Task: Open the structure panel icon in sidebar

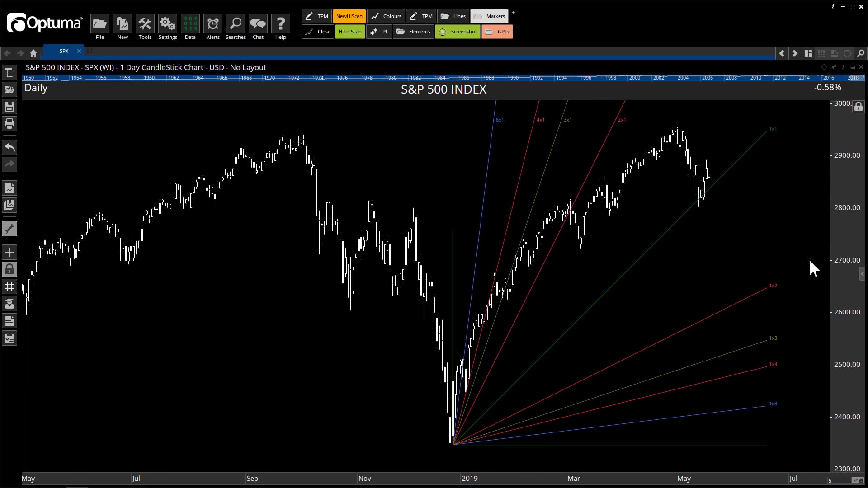Action: (9, 73)
